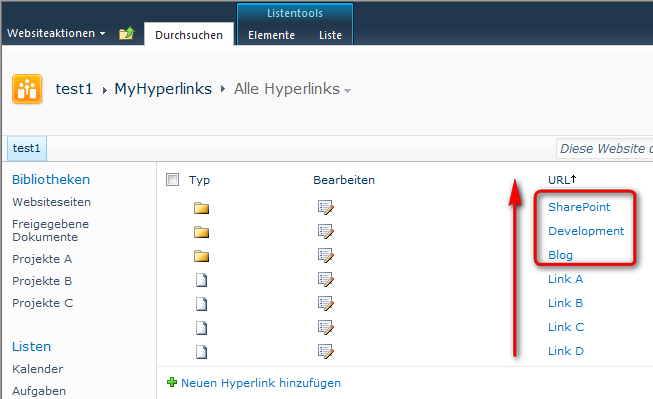
Task: Open the Link C hyperlink
Action: click(566, 327)
